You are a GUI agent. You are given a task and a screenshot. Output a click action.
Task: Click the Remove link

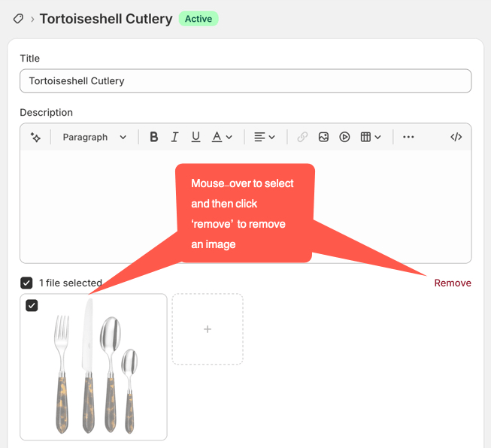tap(453, 283)
